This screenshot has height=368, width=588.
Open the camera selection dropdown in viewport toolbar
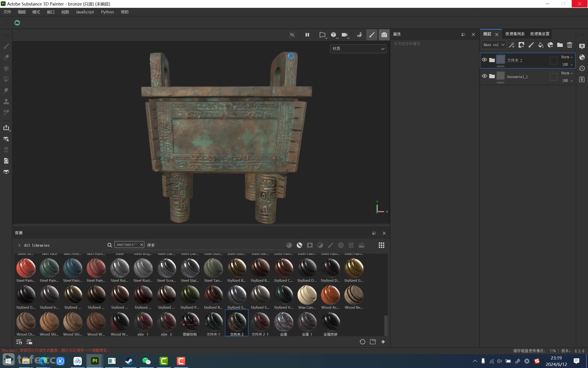coord(345,35)
